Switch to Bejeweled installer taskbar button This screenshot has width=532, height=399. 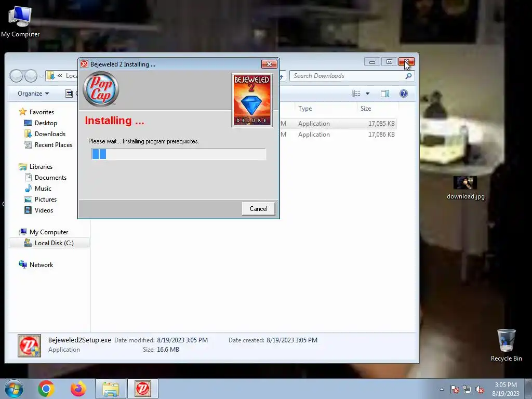[142, 389]
